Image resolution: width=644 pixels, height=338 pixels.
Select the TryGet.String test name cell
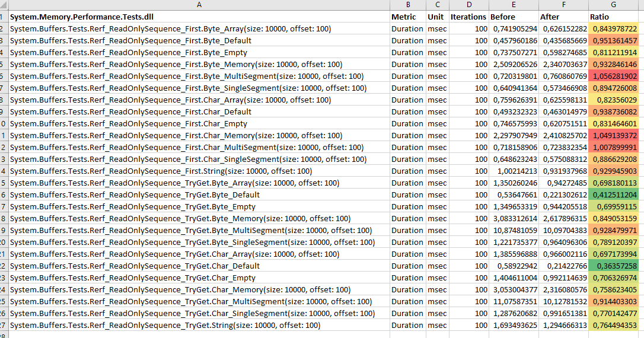click(199, 326)
